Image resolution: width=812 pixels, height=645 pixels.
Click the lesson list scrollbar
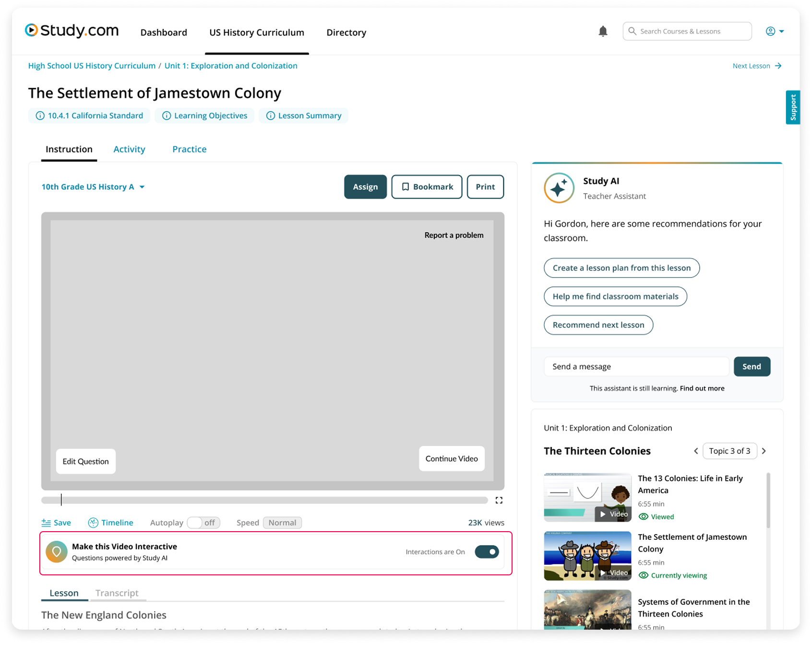point(768,500)
